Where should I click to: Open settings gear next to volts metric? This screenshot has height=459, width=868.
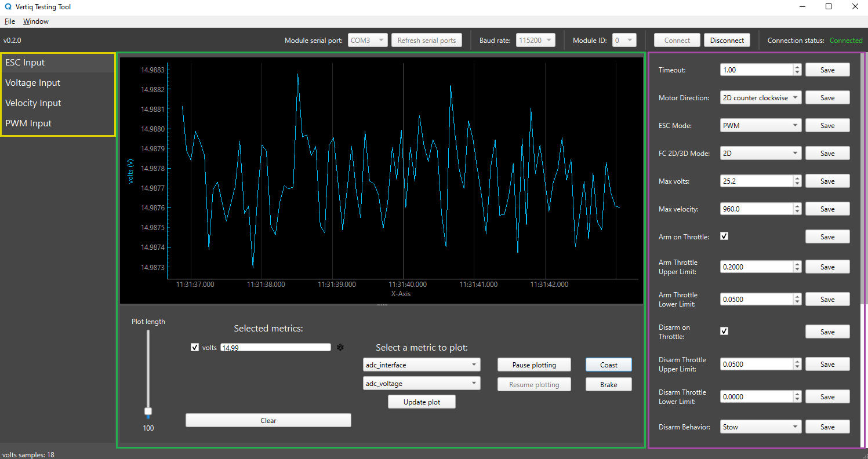pos(340,347)
